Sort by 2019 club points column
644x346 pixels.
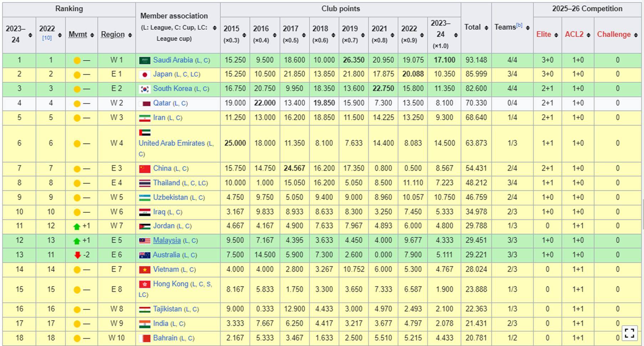pos(363,35)
